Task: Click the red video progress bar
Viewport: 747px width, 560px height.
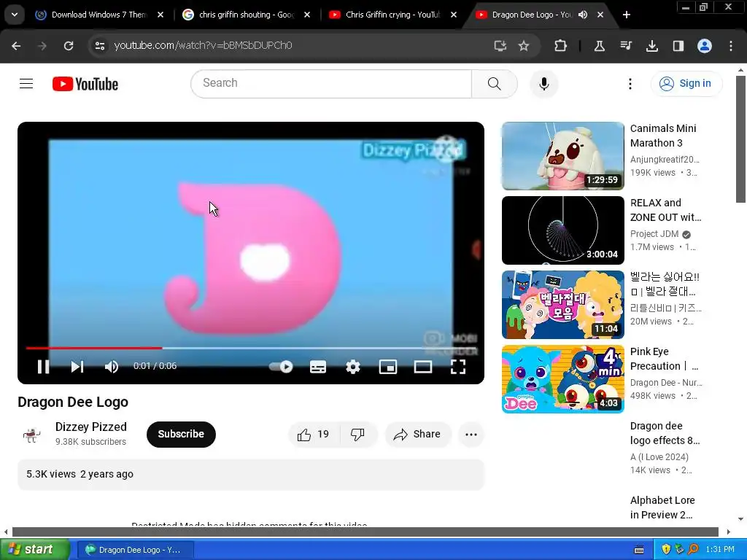Action: (94, 348)
